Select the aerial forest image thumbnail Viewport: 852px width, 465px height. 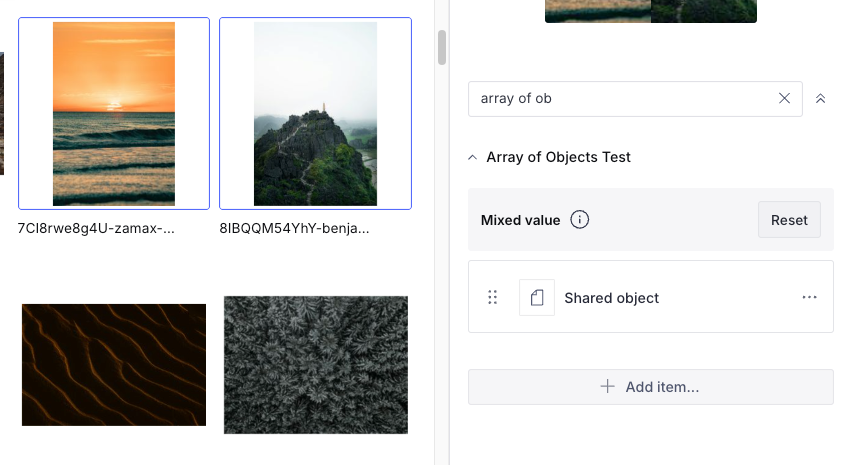click(316, 365)
